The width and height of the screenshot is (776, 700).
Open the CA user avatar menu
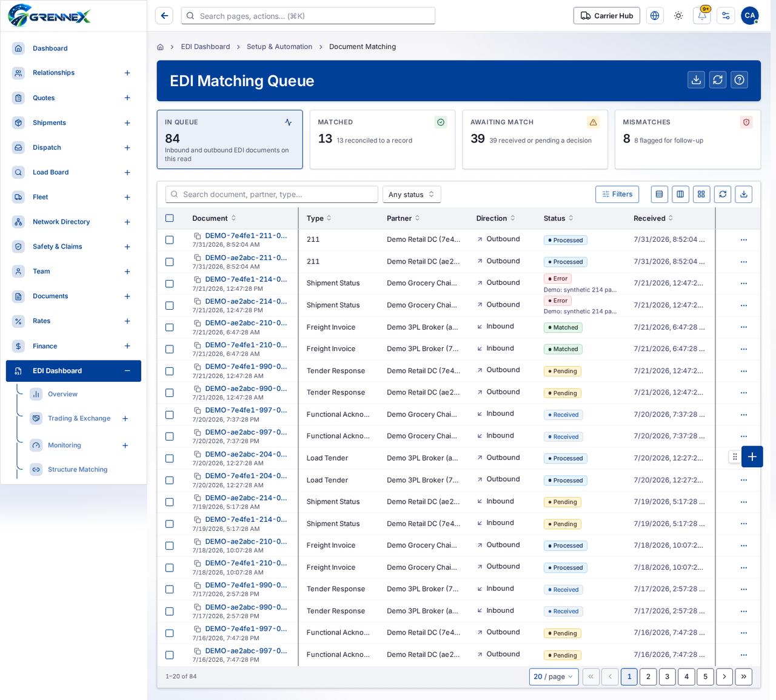coord(750,16)
